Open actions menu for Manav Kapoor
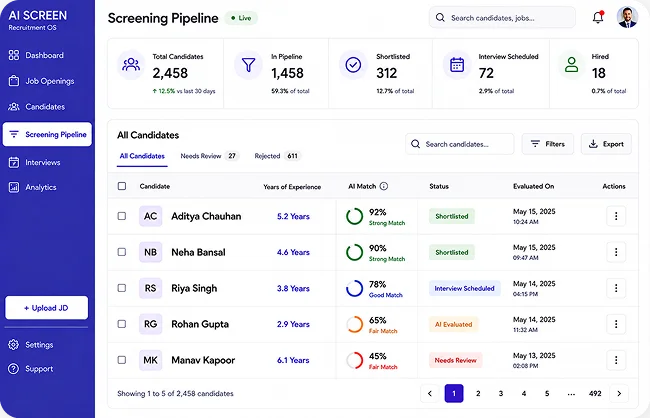Screen dimensions: 650x418 (x=616, y=360)
